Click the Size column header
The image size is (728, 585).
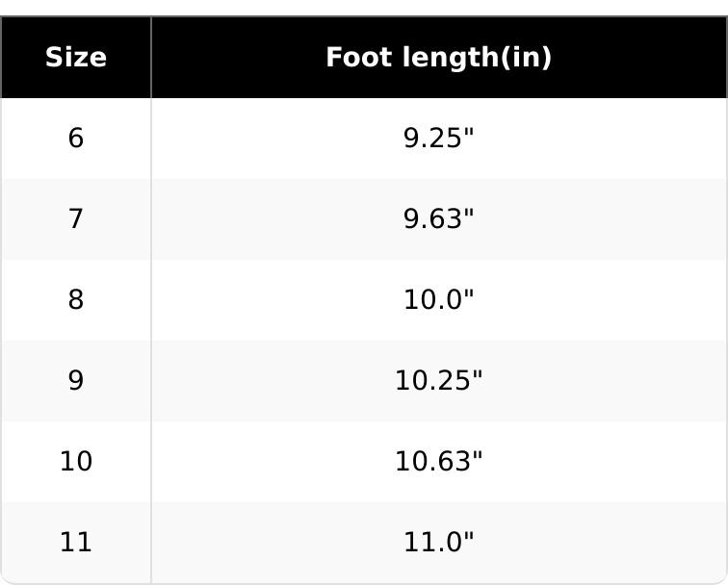click(76, 58)
